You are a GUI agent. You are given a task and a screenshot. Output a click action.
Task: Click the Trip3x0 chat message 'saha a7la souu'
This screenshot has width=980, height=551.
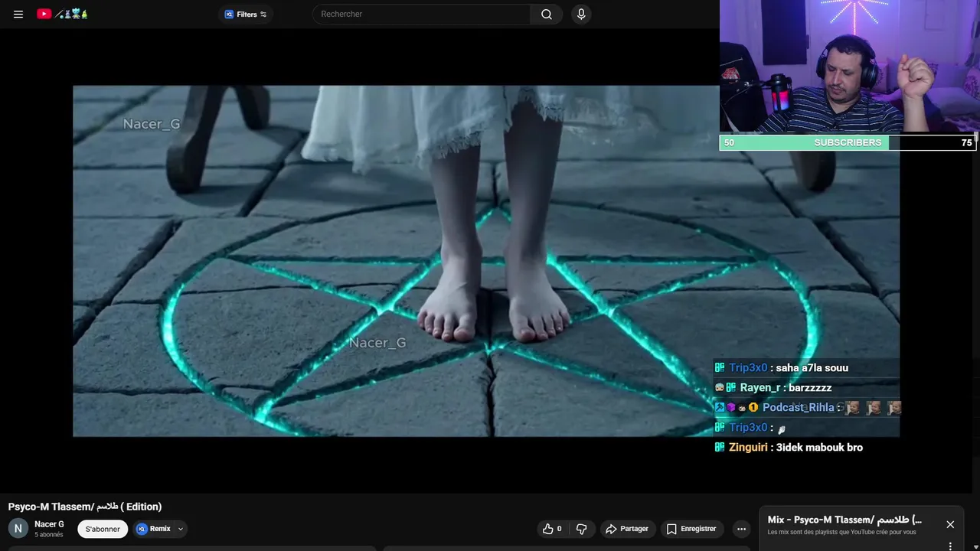812,367
